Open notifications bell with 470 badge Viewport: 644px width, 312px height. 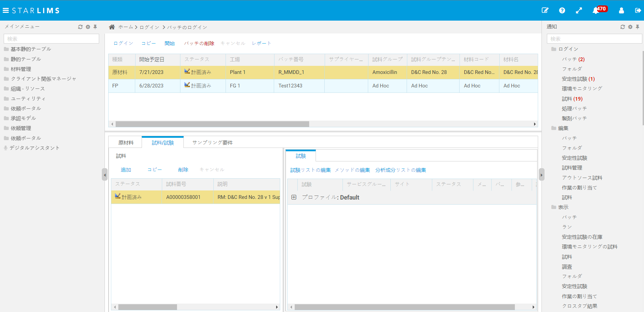[596, 10]
